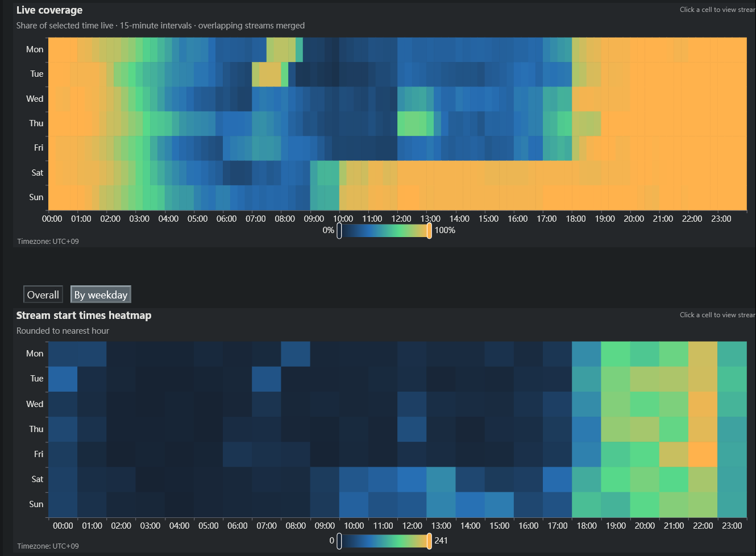Image resolution: width=756 pixels, height=556 pixels.
Task: Open Friday 22:00 cell in start times heatmap
Action: pyautogui.click(x=703, y=454)
